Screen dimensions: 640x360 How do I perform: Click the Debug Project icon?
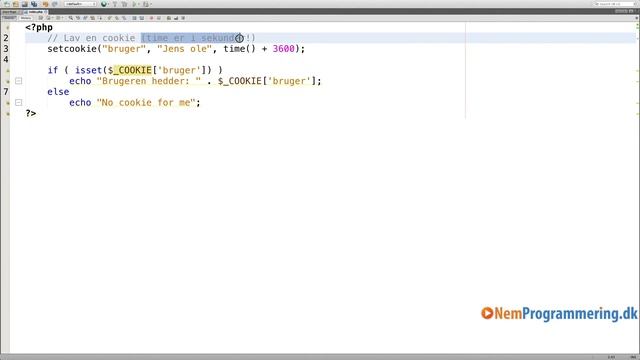(146, 4)
